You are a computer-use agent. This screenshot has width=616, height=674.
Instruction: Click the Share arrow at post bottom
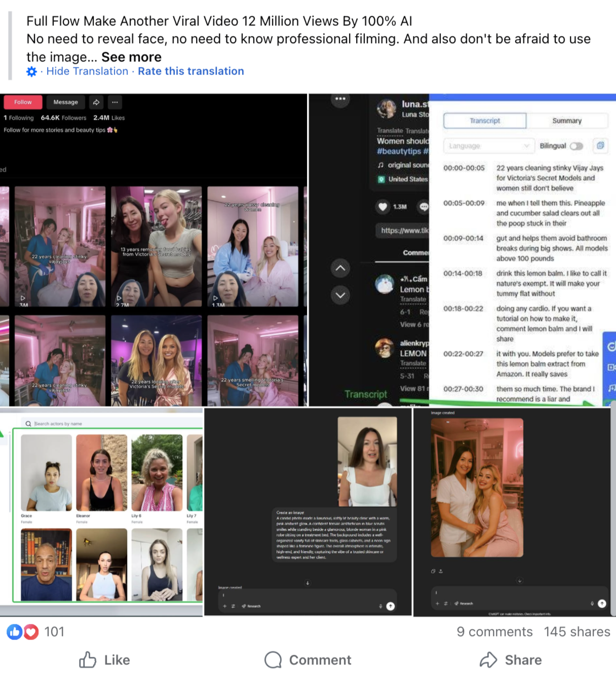[488, 660]
